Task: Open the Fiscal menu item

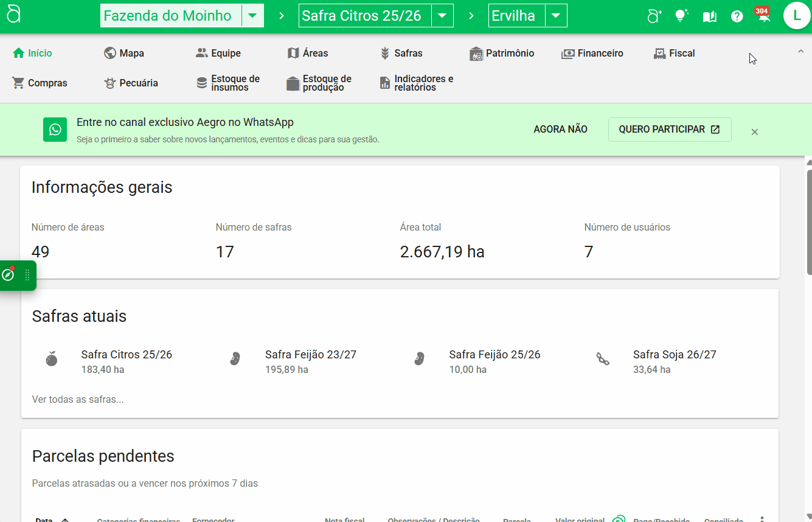Action: (674, 54)
